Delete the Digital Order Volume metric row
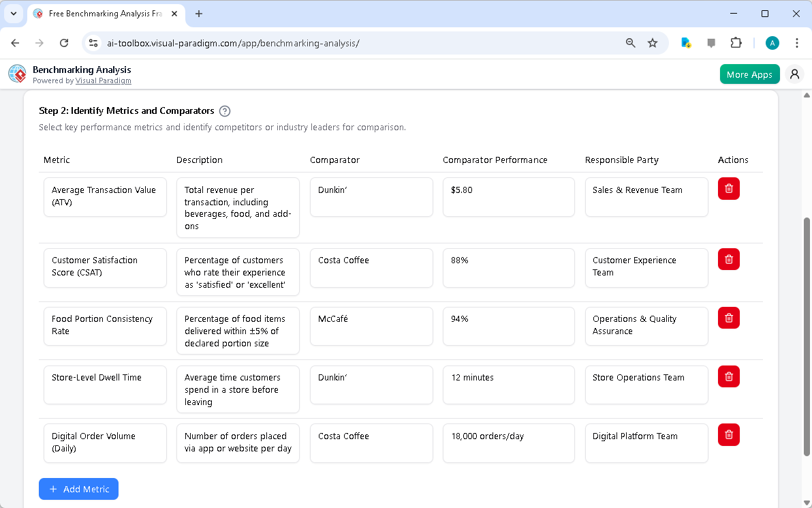 point(728,434)
